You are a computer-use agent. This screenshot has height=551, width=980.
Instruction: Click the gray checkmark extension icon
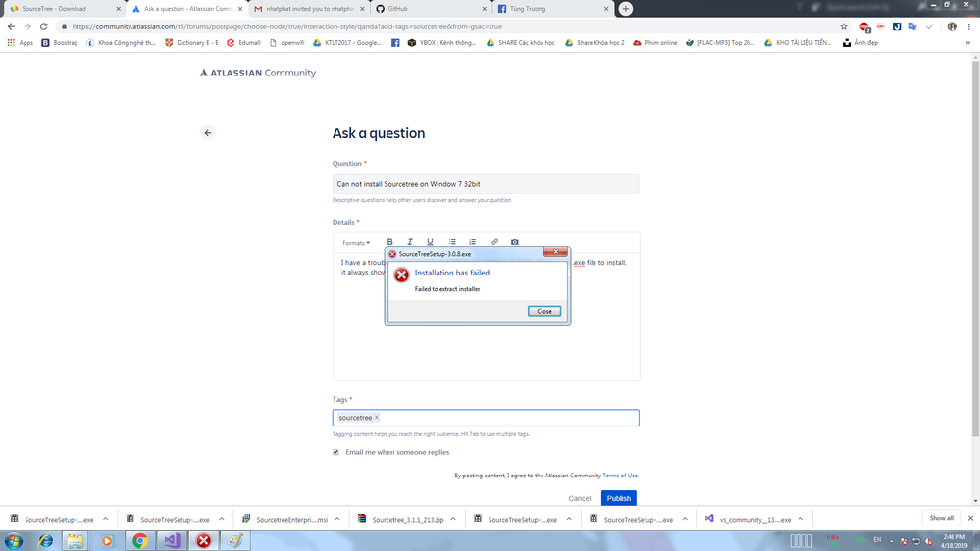(929, 26)
